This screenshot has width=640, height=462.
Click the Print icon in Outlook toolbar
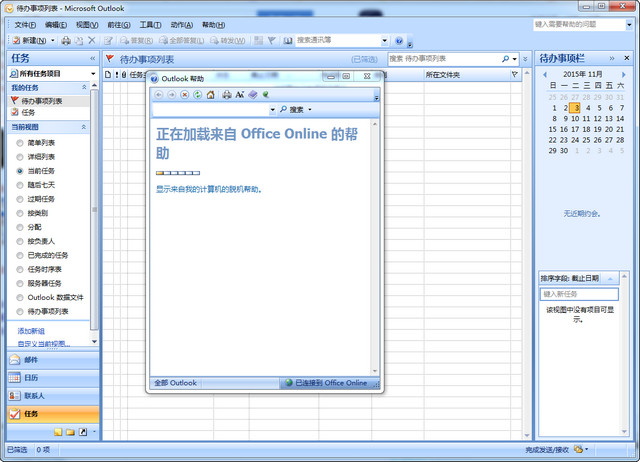point(66,40)
